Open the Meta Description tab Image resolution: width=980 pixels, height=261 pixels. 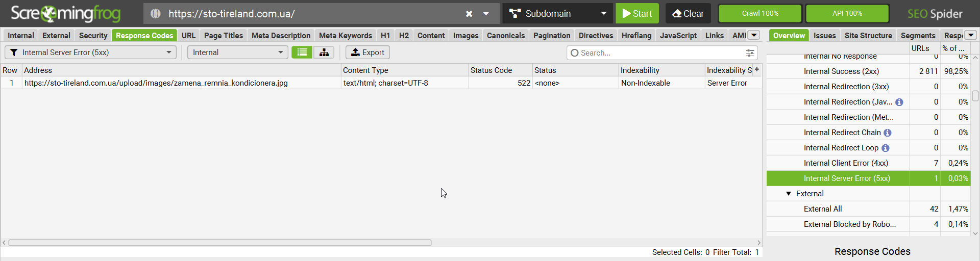pyautogui.click(x=281, y=36)
